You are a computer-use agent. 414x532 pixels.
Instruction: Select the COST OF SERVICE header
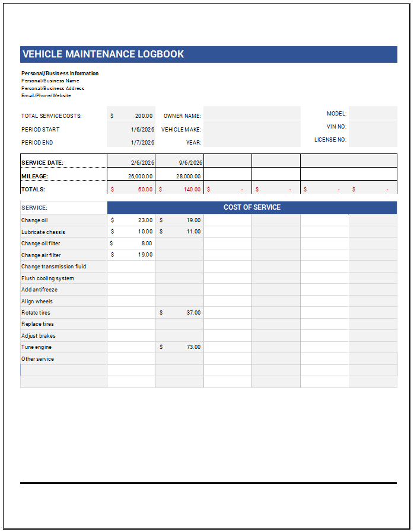252,207
